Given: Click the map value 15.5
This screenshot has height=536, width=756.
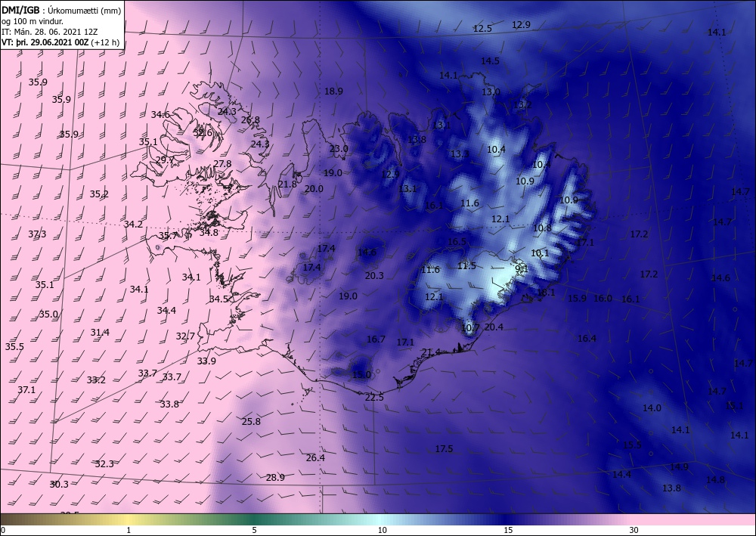Looking at the screenshot, I should pyautogui.click(x=632, y=445).
